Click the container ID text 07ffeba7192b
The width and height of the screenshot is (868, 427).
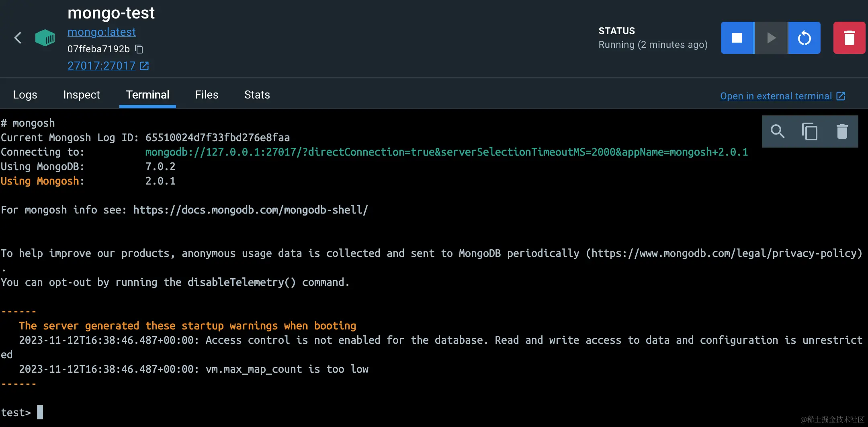(x=98, y=49)
